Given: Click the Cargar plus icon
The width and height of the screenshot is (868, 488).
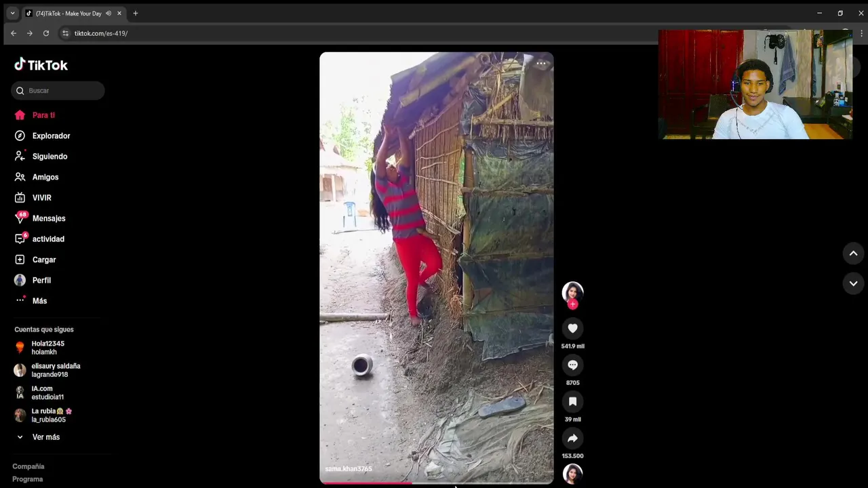Looking at the screenshot, I should [20, 260].
